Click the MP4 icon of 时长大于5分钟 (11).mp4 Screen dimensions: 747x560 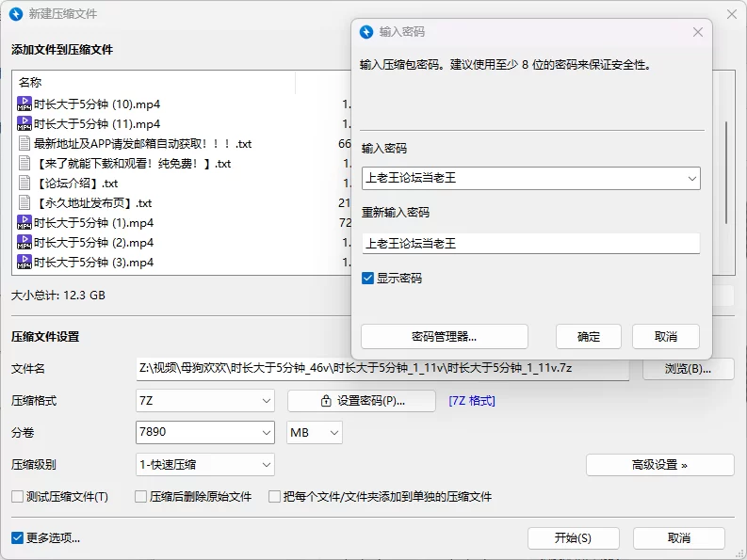click(x=24, y=123)
